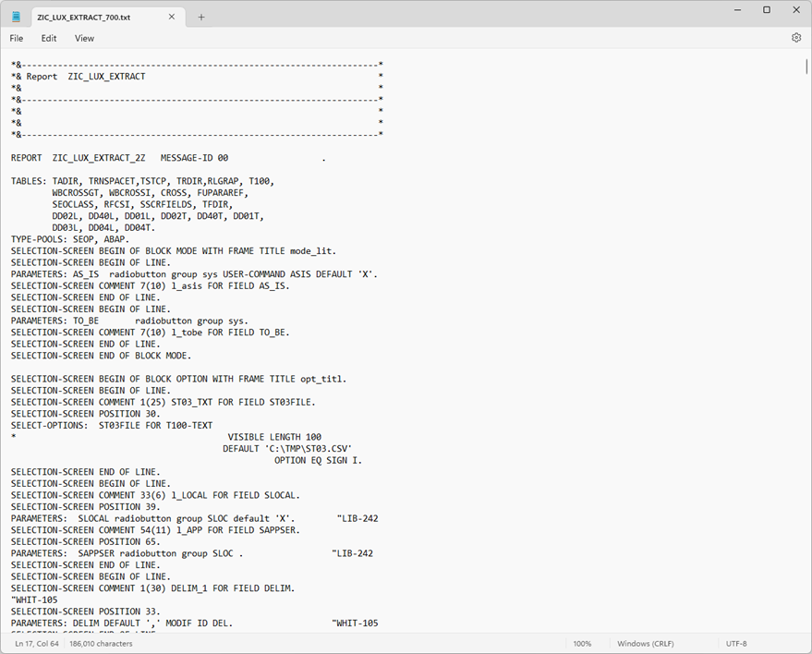Click the vertical scrollbar at top right
The image size is (812, 654).
(x=805, y=67)
